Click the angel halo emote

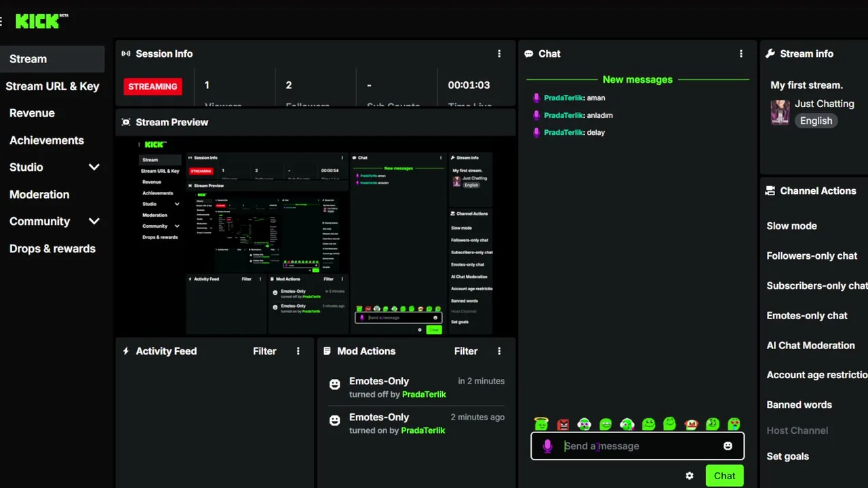click(541, 424)
